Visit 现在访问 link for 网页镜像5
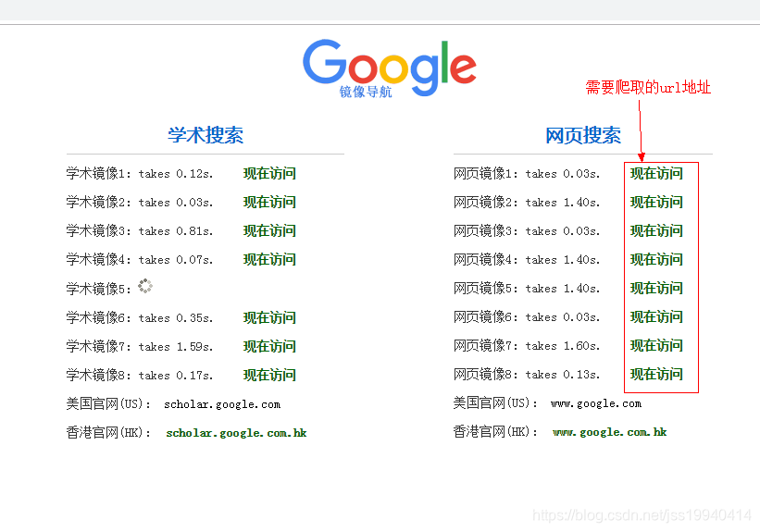 click(656, 289)
